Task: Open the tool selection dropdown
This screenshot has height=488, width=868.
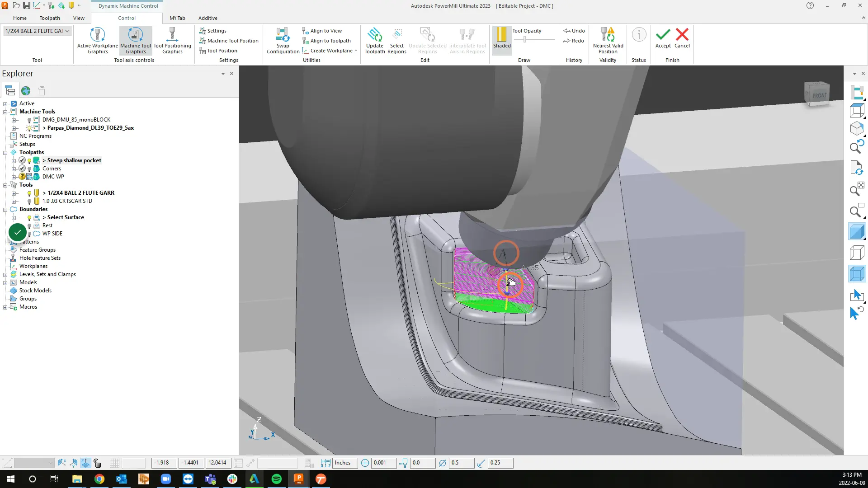Action: coord(67,31)
